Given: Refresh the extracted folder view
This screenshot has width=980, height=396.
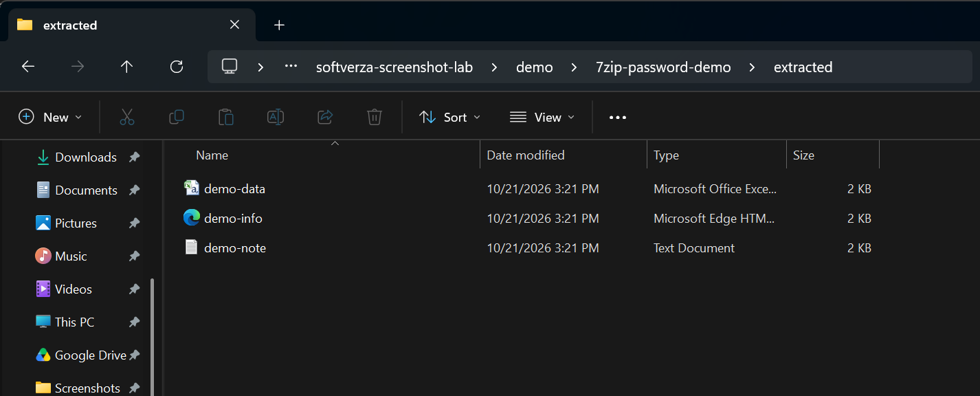Looking at the screenshot, I should pos(177,67).
